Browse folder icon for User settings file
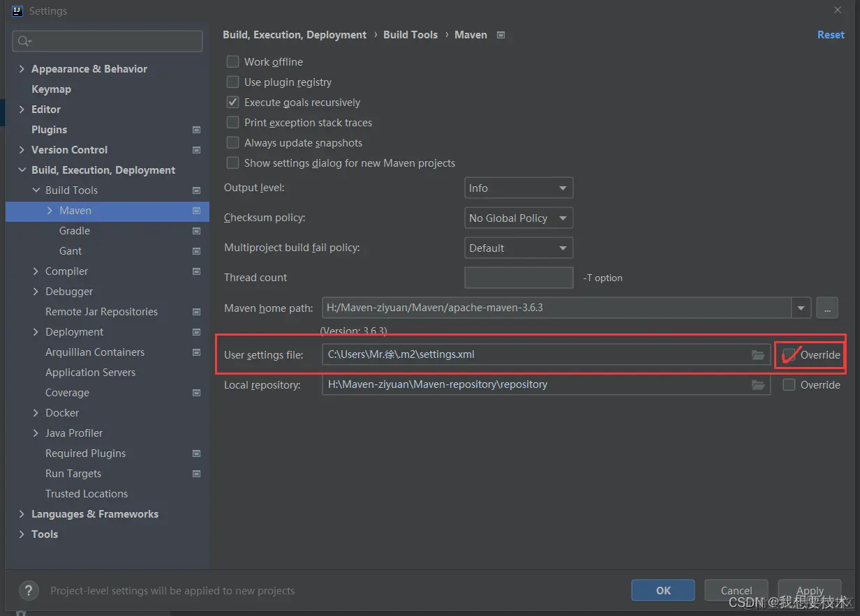Screen dimensions: 860x616 (x=757, y=355)
